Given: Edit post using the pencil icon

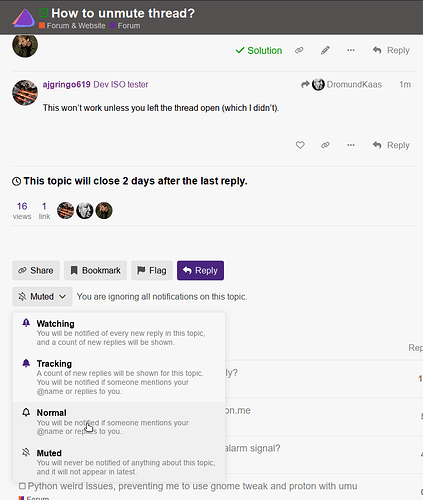Looking at the screenshot, I should click(x=325, y=50).
